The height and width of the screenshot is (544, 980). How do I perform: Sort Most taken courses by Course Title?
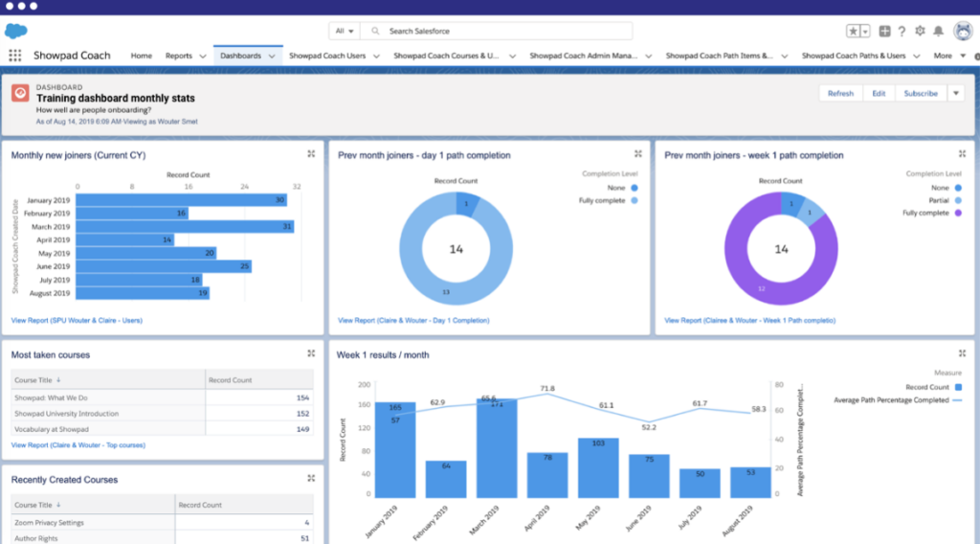click(x=37, y=379)
